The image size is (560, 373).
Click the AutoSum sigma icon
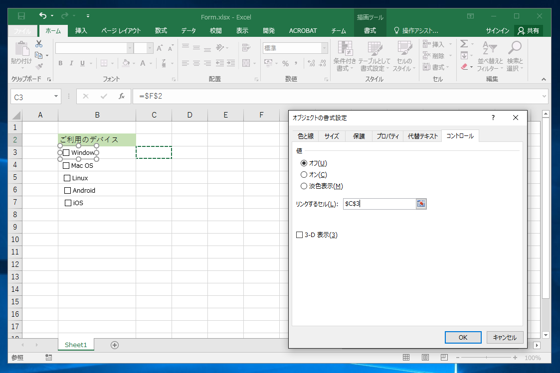pos(464,44)
